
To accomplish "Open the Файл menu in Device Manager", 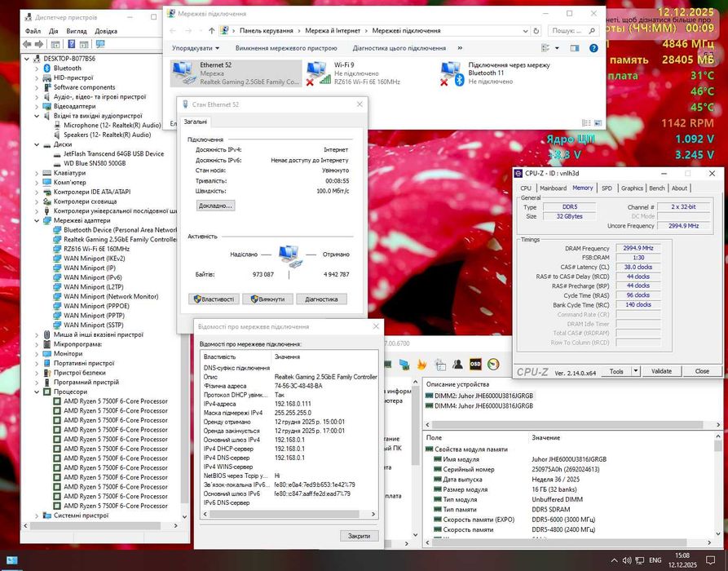I will (x=33, y=31).
